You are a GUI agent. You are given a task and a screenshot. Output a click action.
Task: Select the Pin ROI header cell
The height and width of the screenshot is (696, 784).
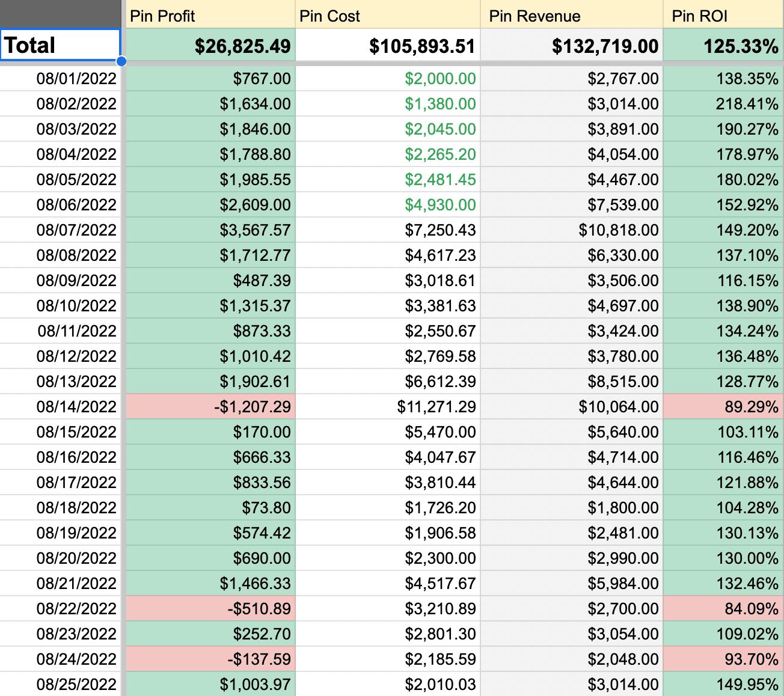pos(723,16)
